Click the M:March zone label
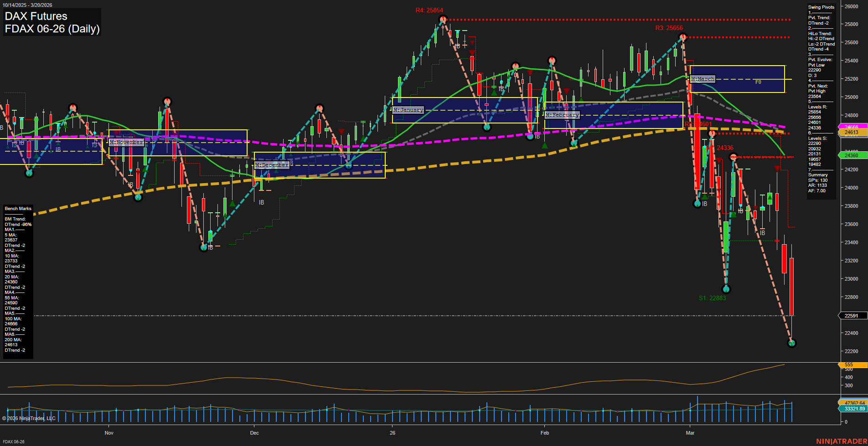Image resolution: width=868 pixels, height=446 pixels. click(703, 78)
